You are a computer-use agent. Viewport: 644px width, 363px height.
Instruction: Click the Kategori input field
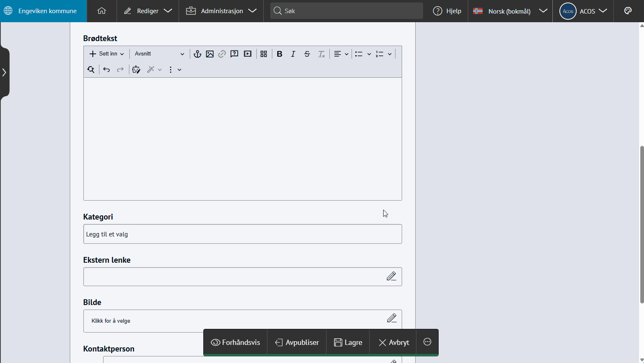click(242, 234)
